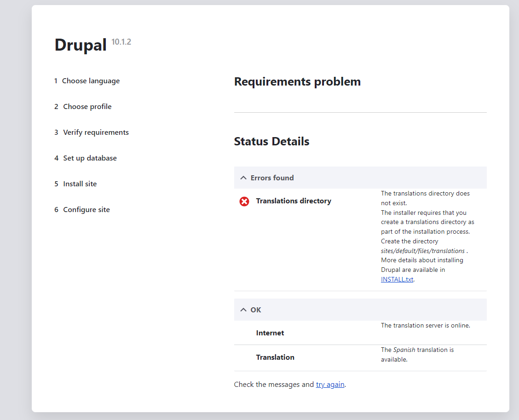The width and height of the screenshot is (519, 420).
Task: Click the Translations directory label
Action: coord(294,201)
